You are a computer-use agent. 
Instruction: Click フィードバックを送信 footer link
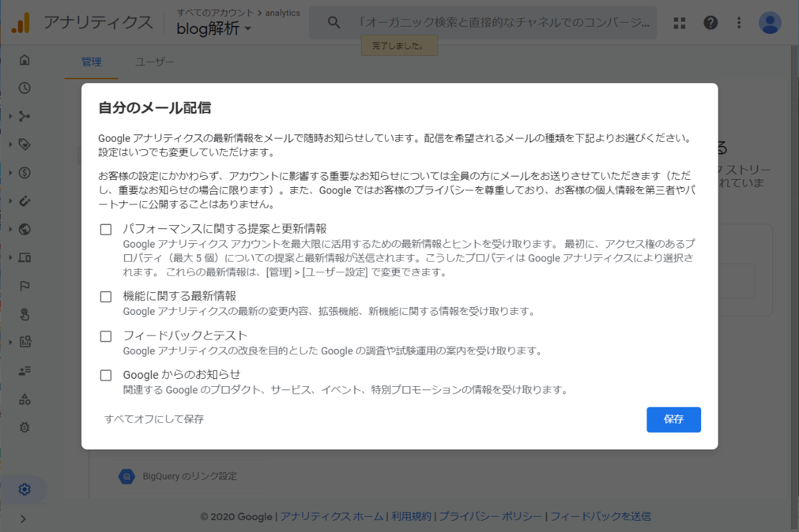click(601, 516)
